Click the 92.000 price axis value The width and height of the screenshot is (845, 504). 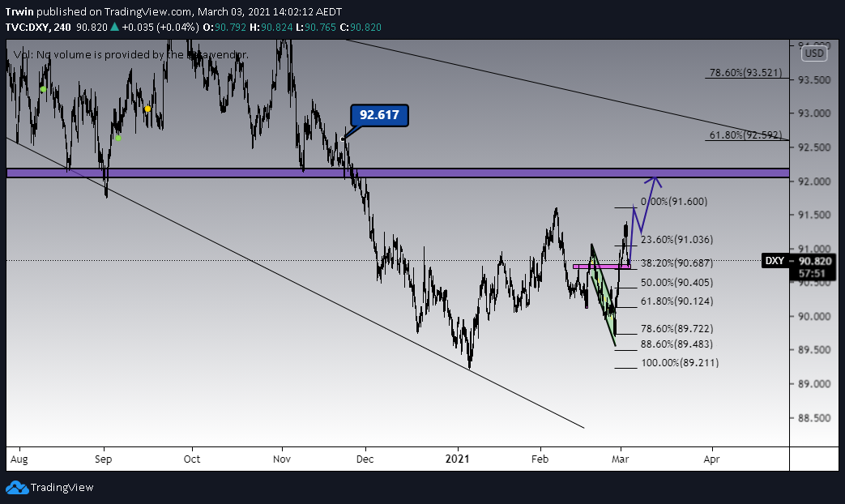pos(814,182)
